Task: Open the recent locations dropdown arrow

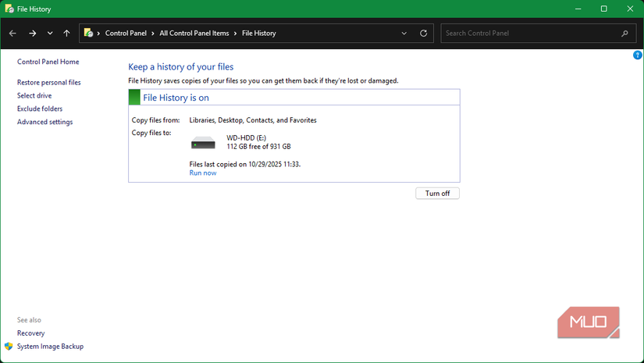Action: pos(50,34)
